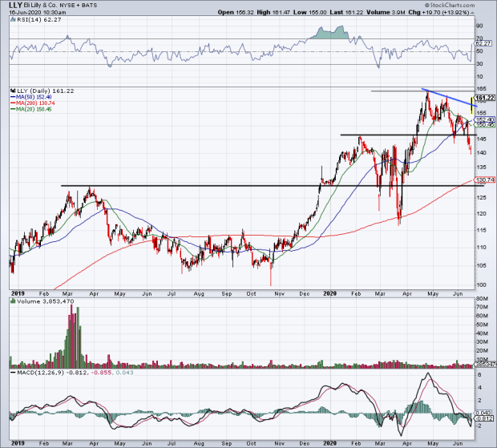Click the company name Eli Lilly & Co.
The image size is (497, 448).
[41, 6]
